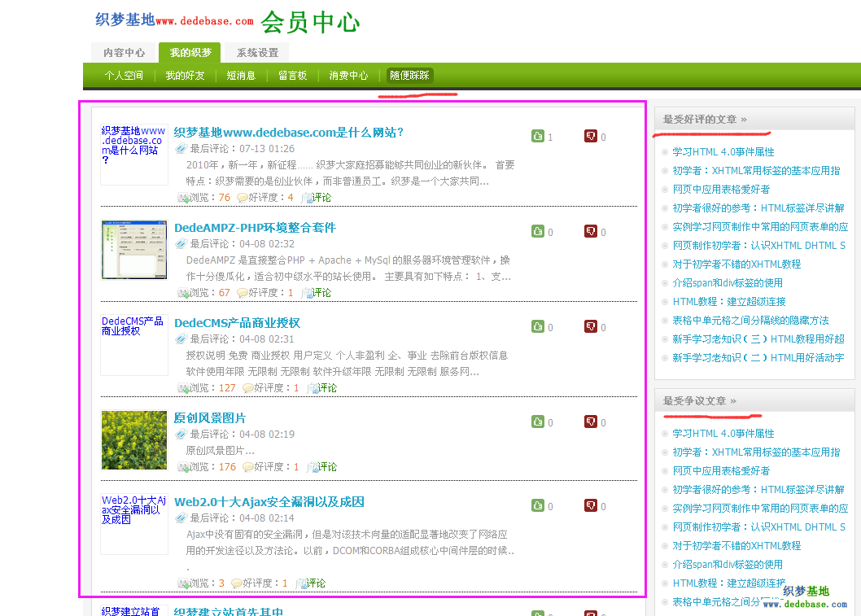
Task: Open 介绍span和div标签的使用 in 最受争议文章 list
Action: point(728,565)
